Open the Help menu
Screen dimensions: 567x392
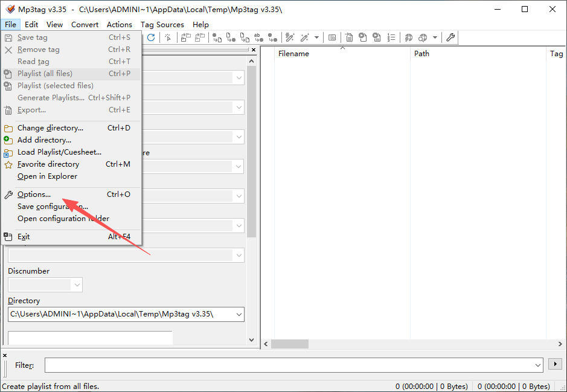tap(200, 25)
